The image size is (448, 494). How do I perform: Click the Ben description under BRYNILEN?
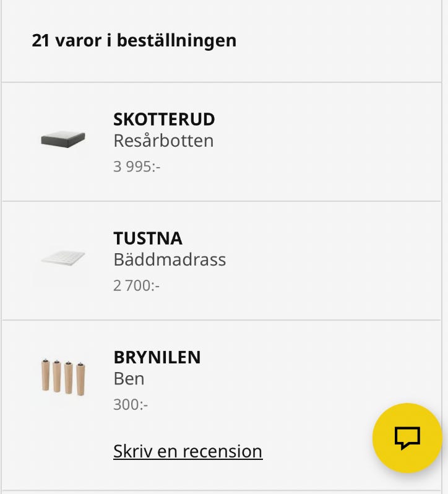coord(129,378)
